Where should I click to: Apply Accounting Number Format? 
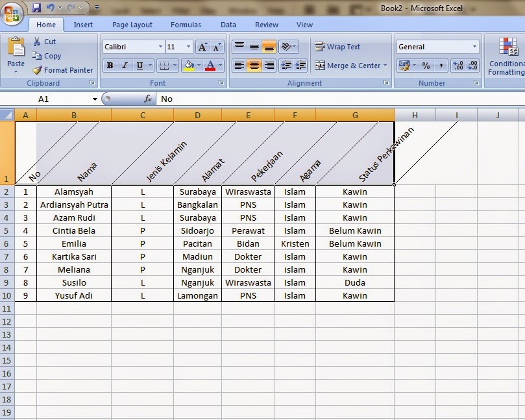[404, 66]
